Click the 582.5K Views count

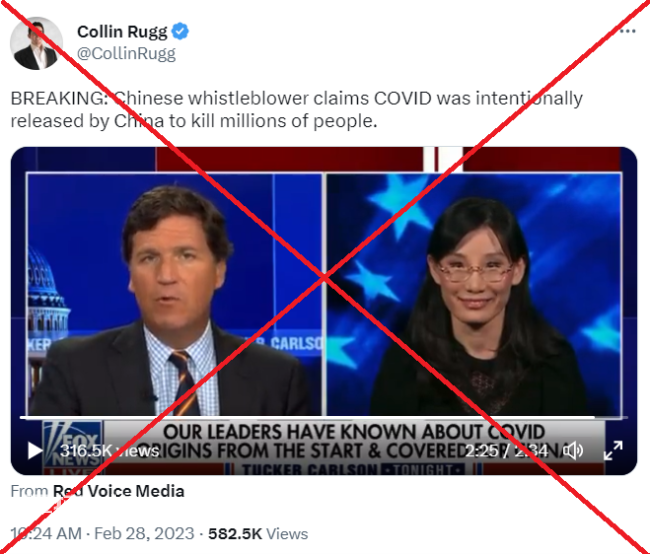[x=258, y=534]
